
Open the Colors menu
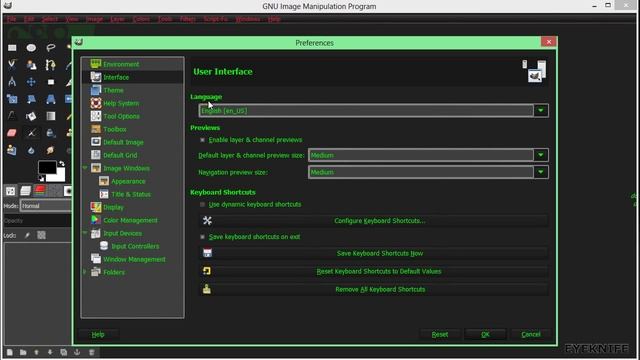pos(141,19)
